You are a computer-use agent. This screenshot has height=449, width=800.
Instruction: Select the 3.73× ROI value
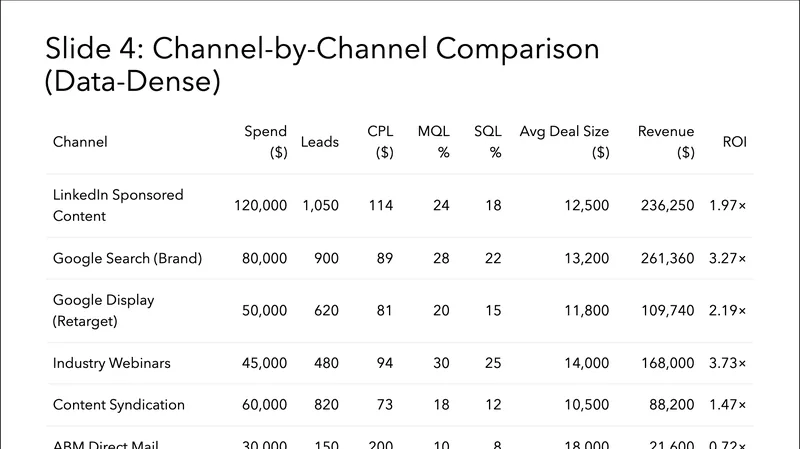coord(728,363)
